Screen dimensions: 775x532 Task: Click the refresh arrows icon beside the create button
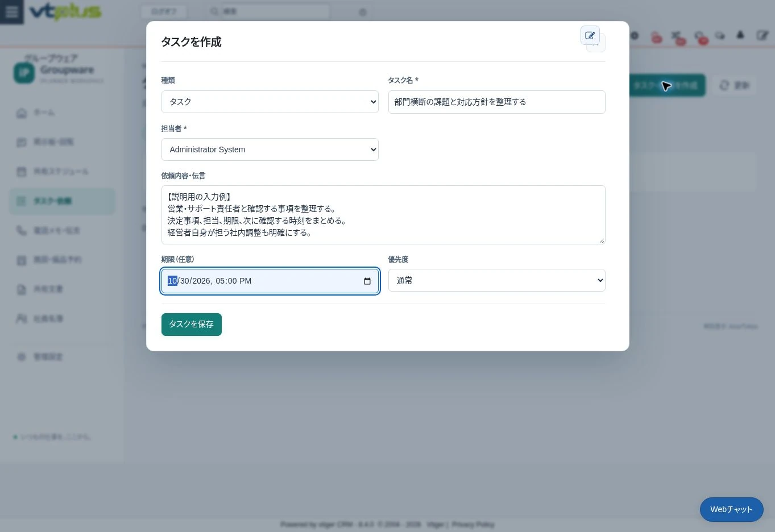click(724, 85)
